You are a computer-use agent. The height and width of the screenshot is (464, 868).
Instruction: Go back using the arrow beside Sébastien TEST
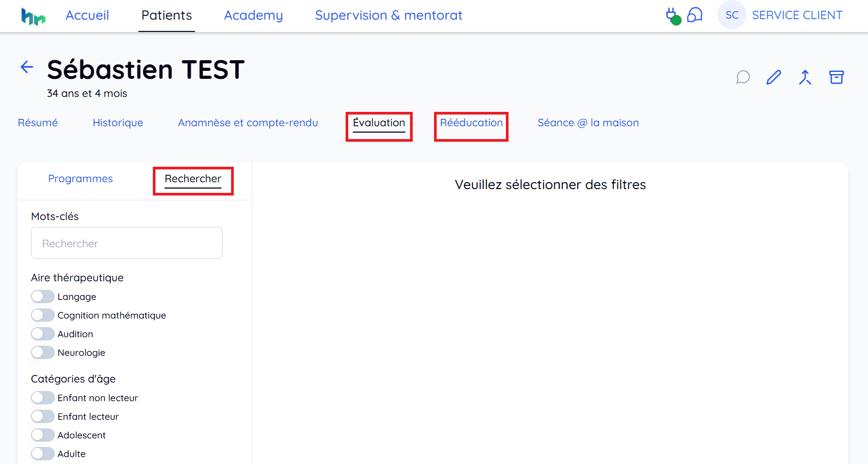pyautogui.click(x=27, y=67)
